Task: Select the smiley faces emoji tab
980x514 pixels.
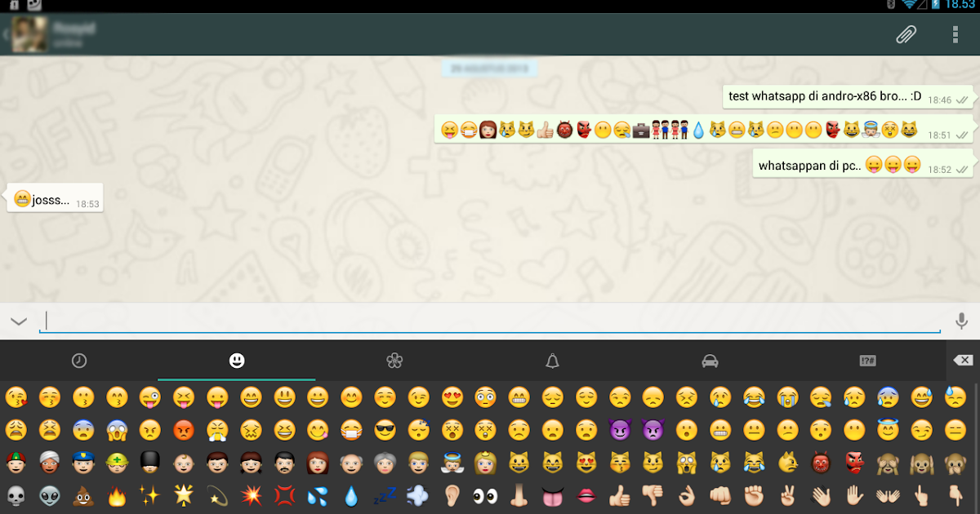Action: coord(237,361)
